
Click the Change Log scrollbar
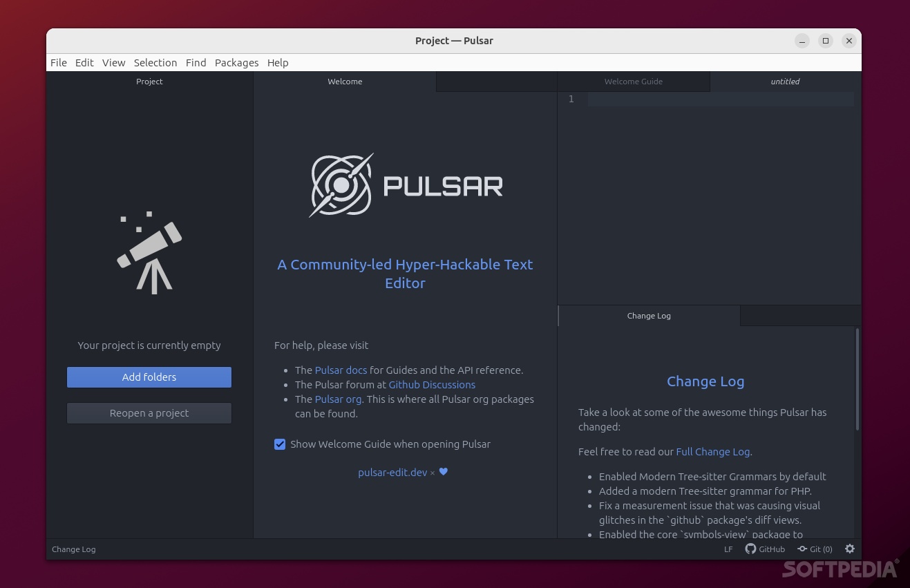tap(857, 380)
